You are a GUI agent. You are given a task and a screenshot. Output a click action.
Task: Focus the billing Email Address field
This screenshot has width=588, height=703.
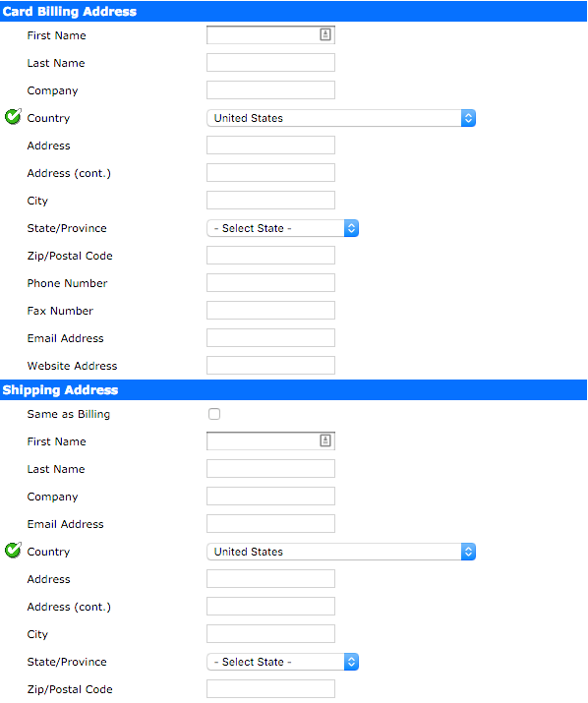tap(271, 338)
